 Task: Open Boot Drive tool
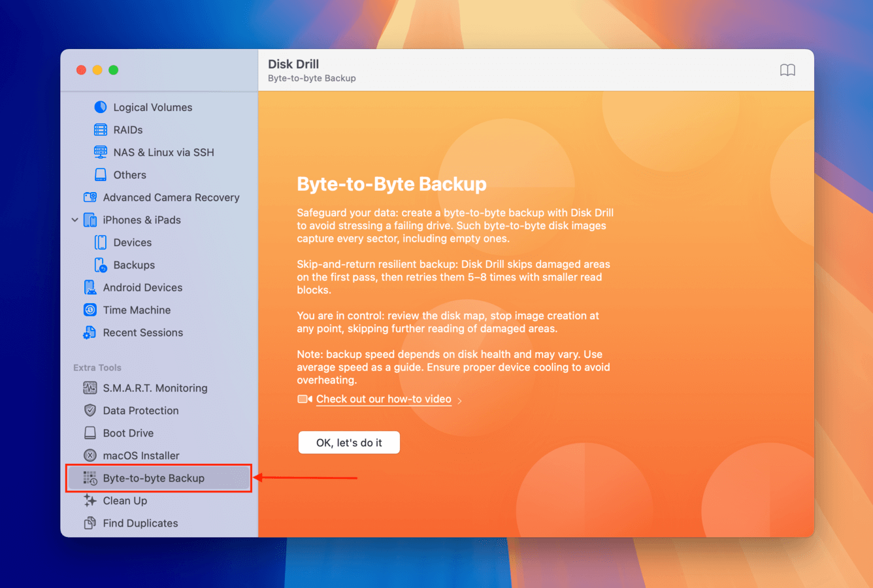128,433
